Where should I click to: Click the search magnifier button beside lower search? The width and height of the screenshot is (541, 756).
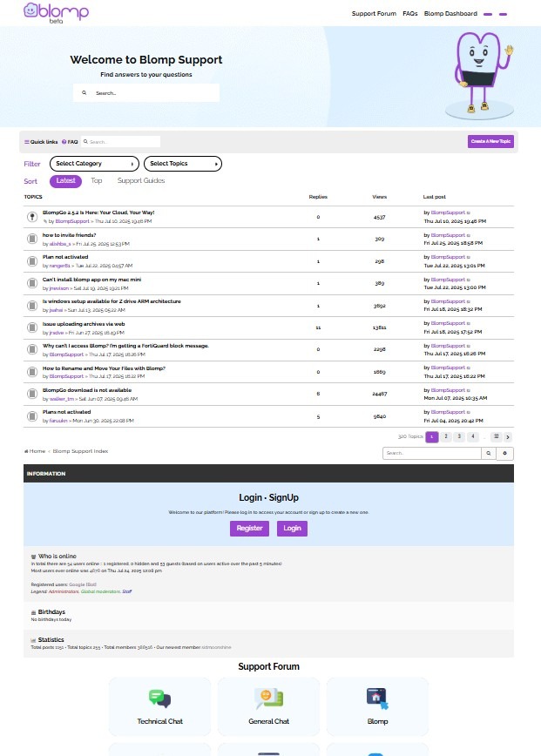(489, 453)
